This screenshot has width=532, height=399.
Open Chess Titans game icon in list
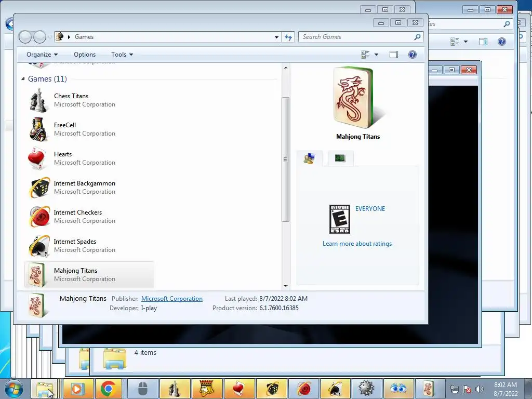click(38, 100)
